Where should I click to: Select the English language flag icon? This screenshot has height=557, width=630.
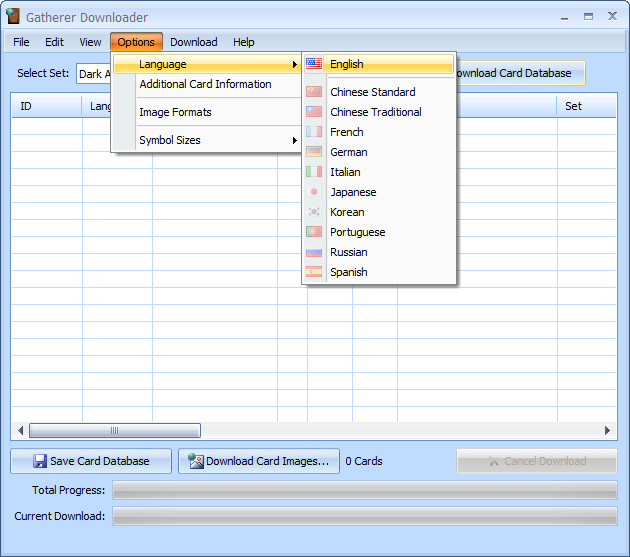click(314, 64)
